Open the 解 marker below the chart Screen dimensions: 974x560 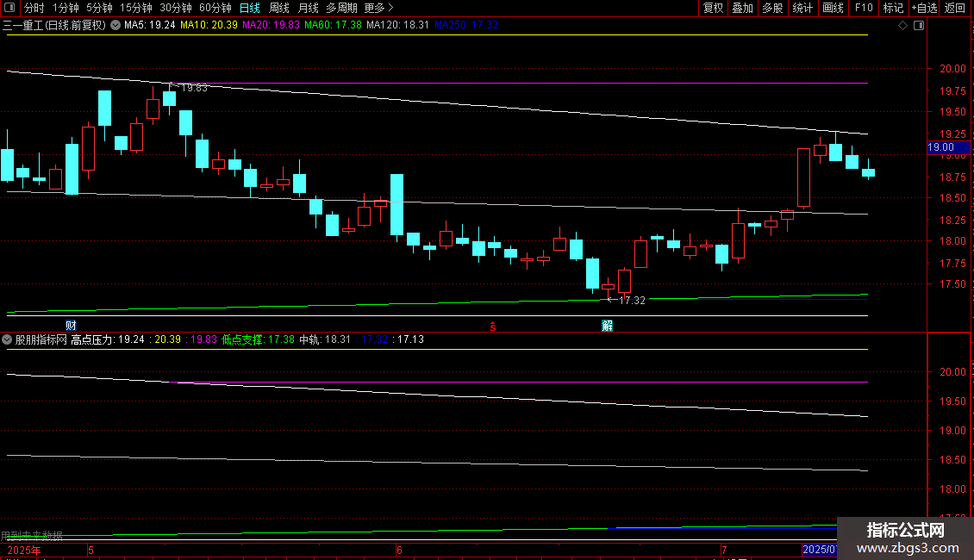point(607,326)
